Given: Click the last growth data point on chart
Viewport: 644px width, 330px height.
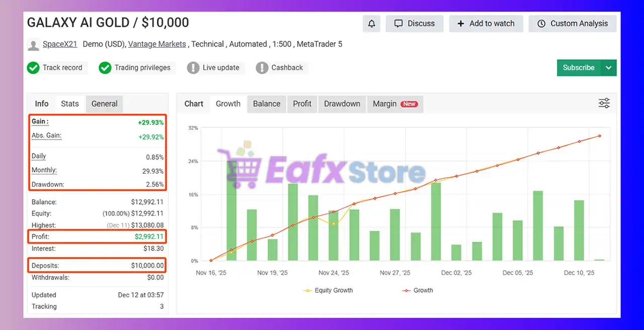Looking at the screenshot, I should click(599, 136).
